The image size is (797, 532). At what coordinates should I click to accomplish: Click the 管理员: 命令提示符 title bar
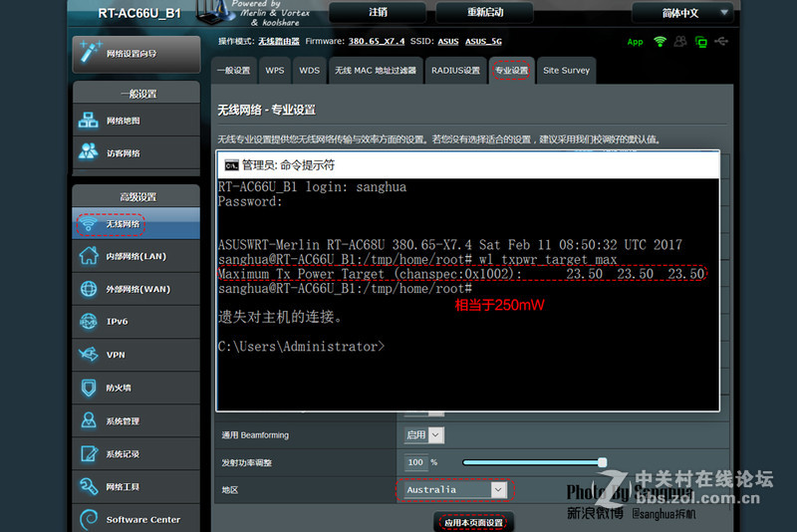468,165
